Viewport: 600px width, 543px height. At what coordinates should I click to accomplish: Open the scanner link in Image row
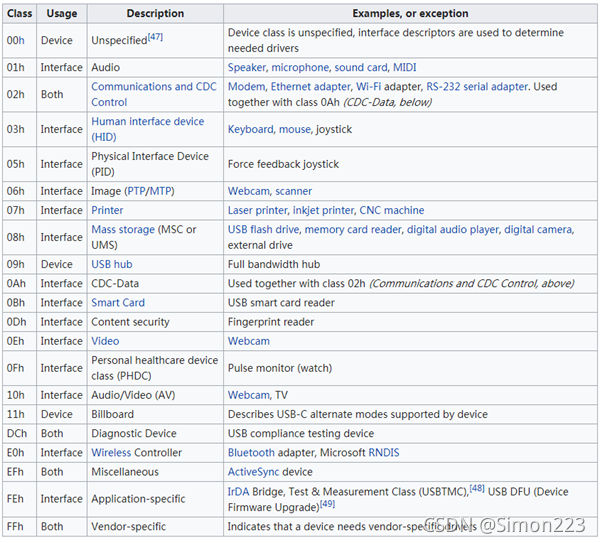294,191
